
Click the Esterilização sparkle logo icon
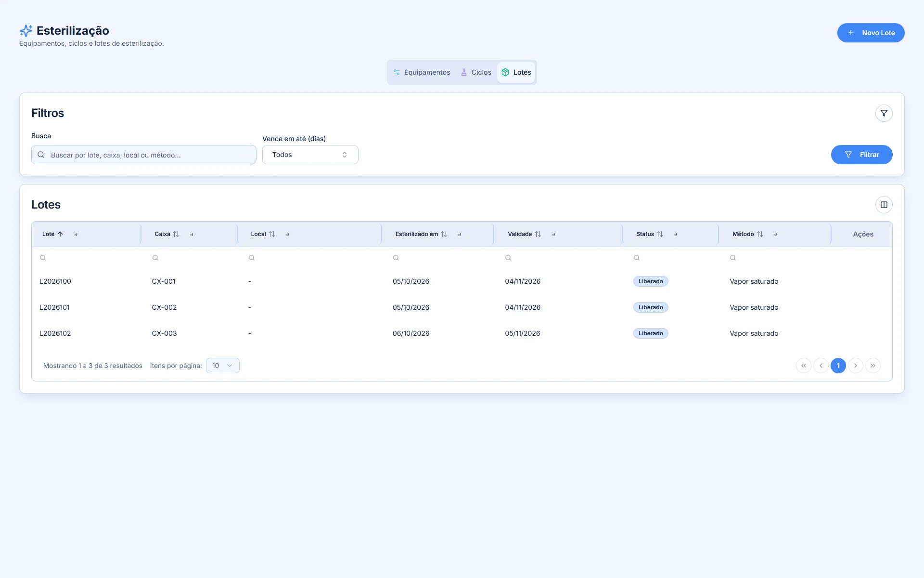[26, 31]
